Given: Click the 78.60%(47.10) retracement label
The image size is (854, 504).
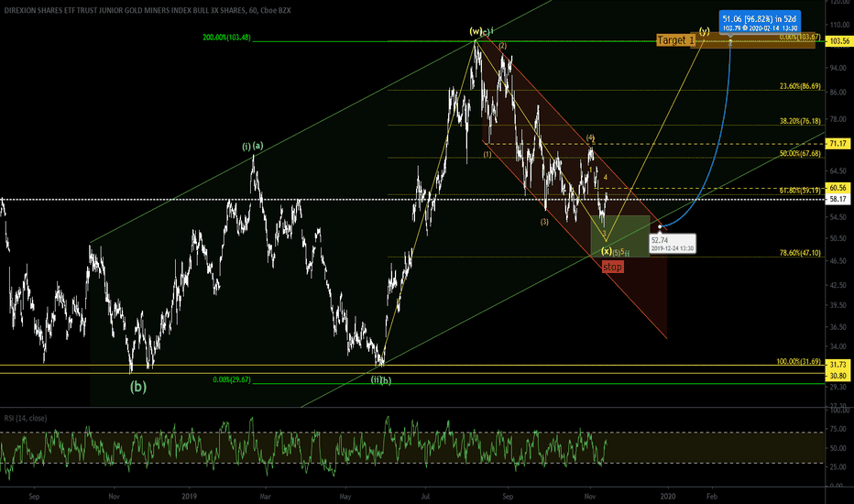Looking at the screenshot, I should coord(800,253).
